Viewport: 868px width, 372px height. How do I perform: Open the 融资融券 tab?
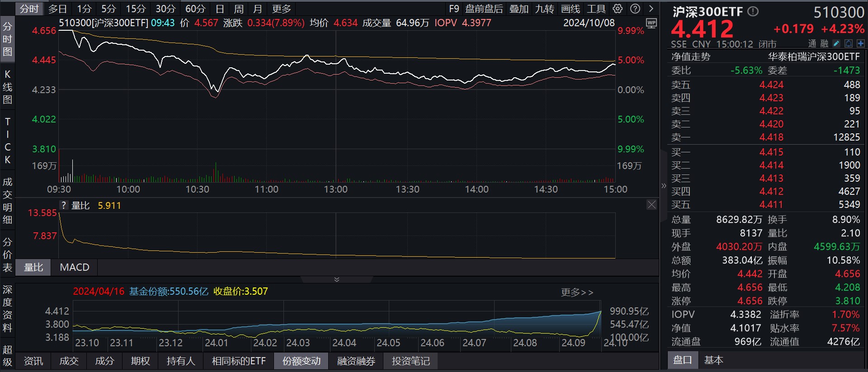tap(356, 361)
